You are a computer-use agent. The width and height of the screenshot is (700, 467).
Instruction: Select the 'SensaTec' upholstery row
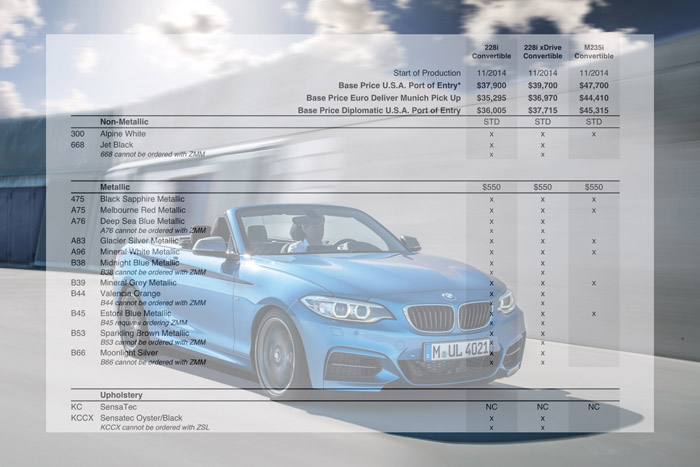[x=345, y=407]
